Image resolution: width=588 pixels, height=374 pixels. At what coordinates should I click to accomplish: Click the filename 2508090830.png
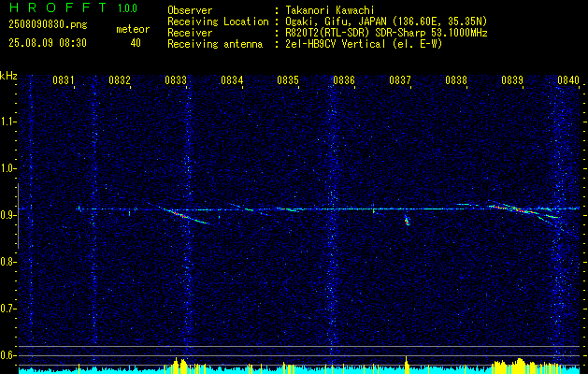pos(48,24)
